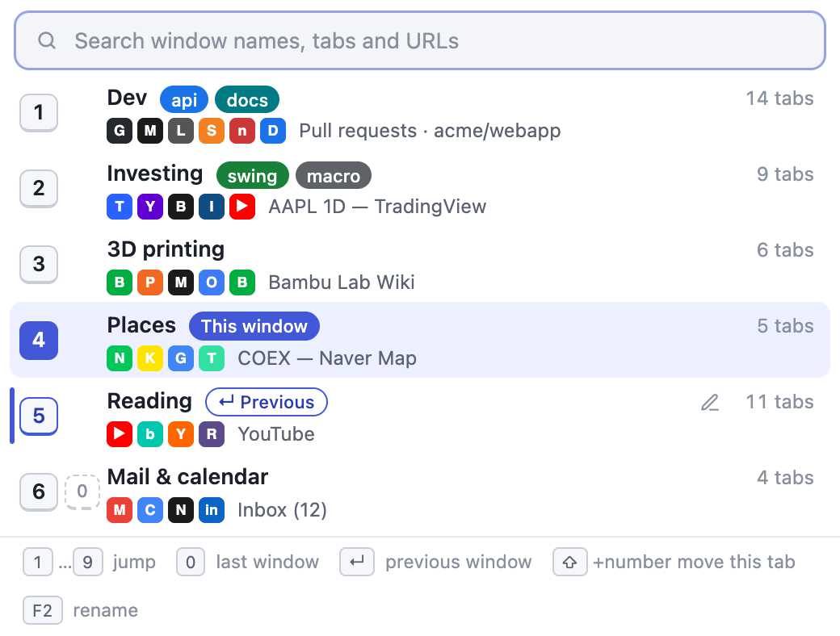Select window number 4 badge

coord(39,340)
